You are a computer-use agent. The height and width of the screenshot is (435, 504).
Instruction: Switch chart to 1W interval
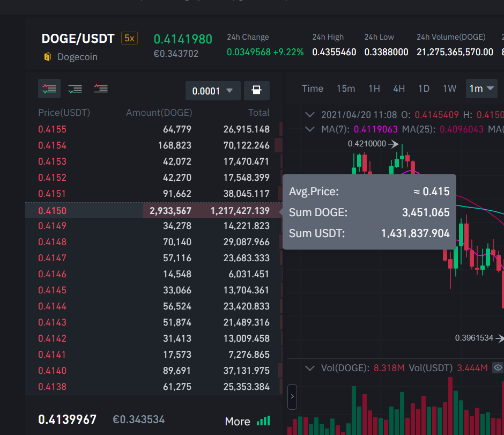(x=449, y=89)
